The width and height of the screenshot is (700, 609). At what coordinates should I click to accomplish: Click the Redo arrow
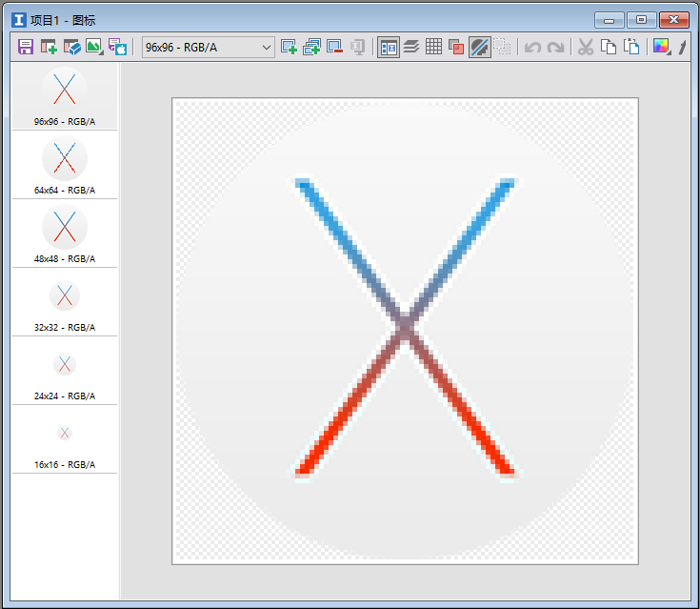click(556, 47)
